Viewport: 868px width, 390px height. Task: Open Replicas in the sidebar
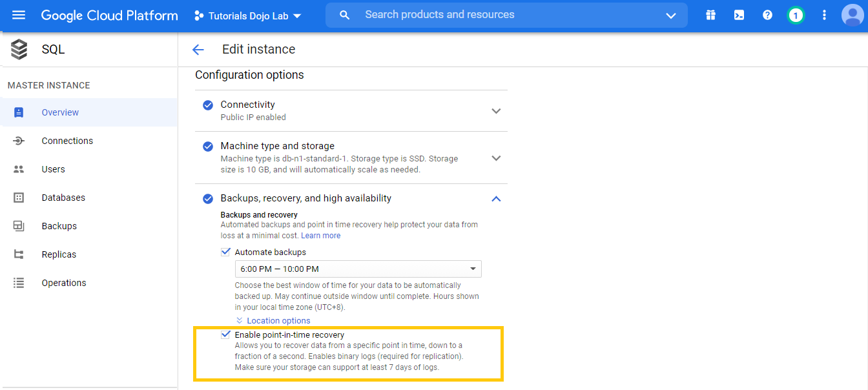pos(59,254)
